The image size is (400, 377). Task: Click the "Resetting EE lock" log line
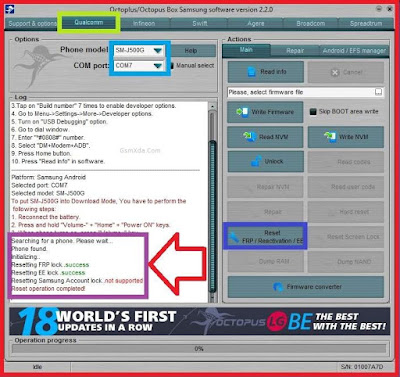coord(48,273)
